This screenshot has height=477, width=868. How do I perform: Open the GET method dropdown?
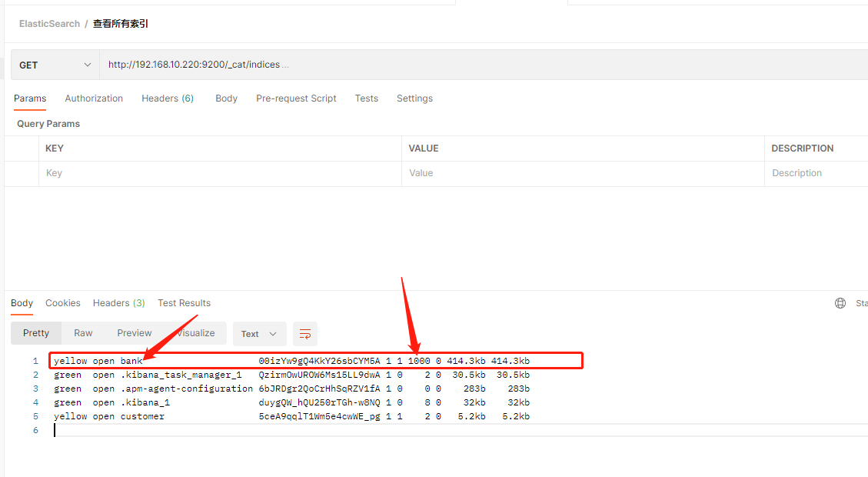click(x=55, y=65)
